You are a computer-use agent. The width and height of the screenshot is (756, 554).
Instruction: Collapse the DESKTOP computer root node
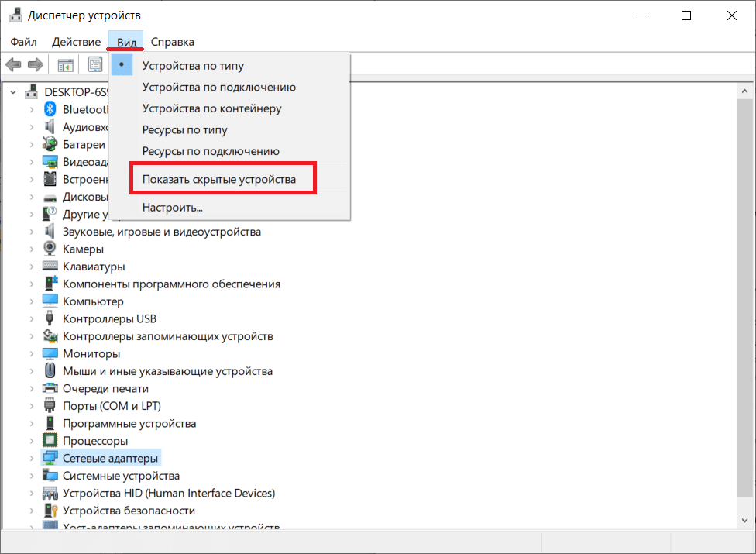click(14, 91)
